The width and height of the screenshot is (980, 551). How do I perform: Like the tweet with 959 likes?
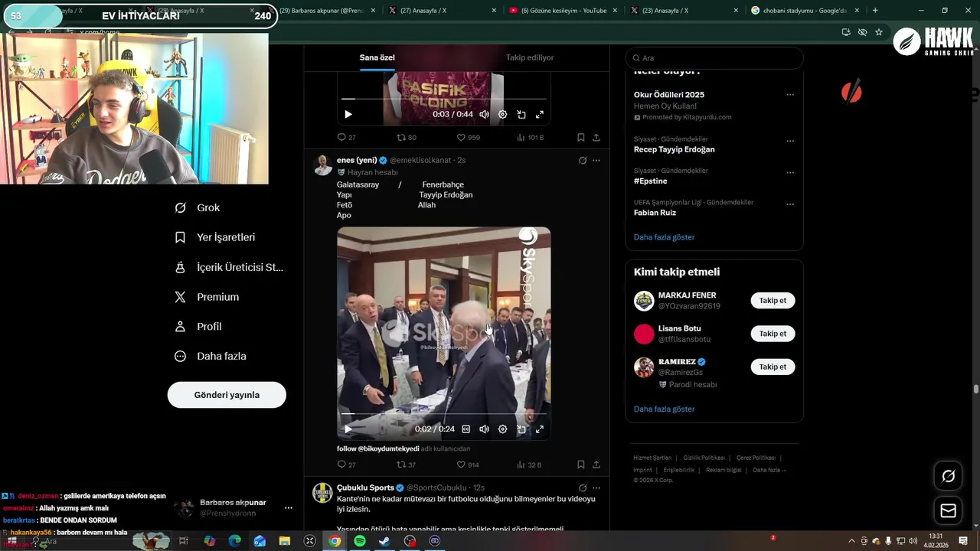(468, 138)
